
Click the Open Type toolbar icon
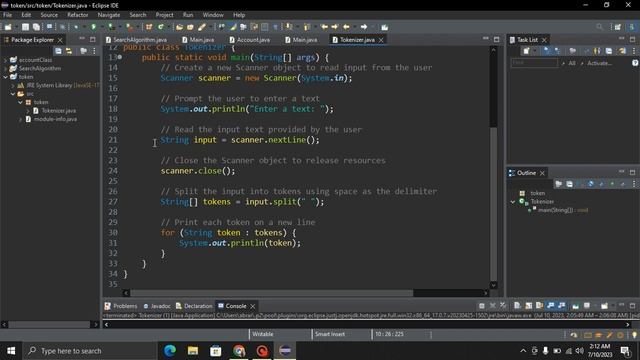(180, 27)
